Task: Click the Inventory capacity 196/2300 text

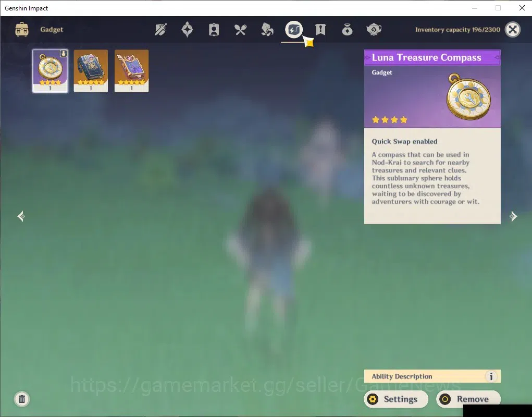Action: point(457,30)
